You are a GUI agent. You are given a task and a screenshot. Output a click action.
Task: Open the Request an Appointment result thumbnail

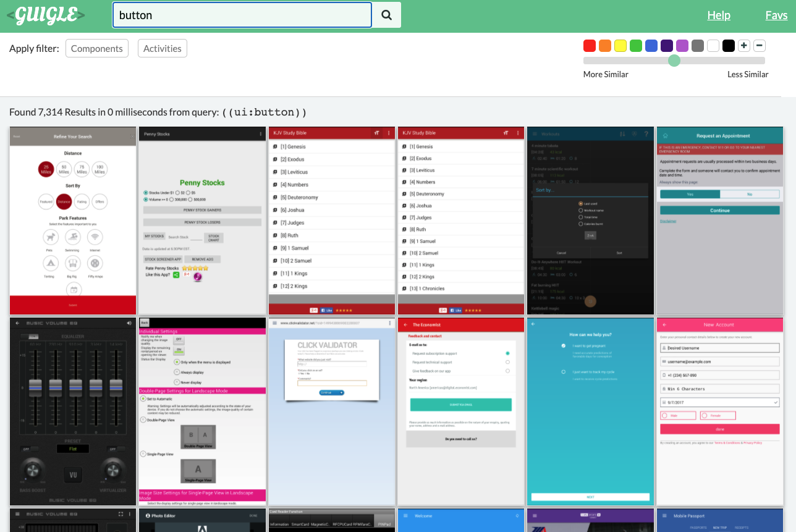(719, 221)
